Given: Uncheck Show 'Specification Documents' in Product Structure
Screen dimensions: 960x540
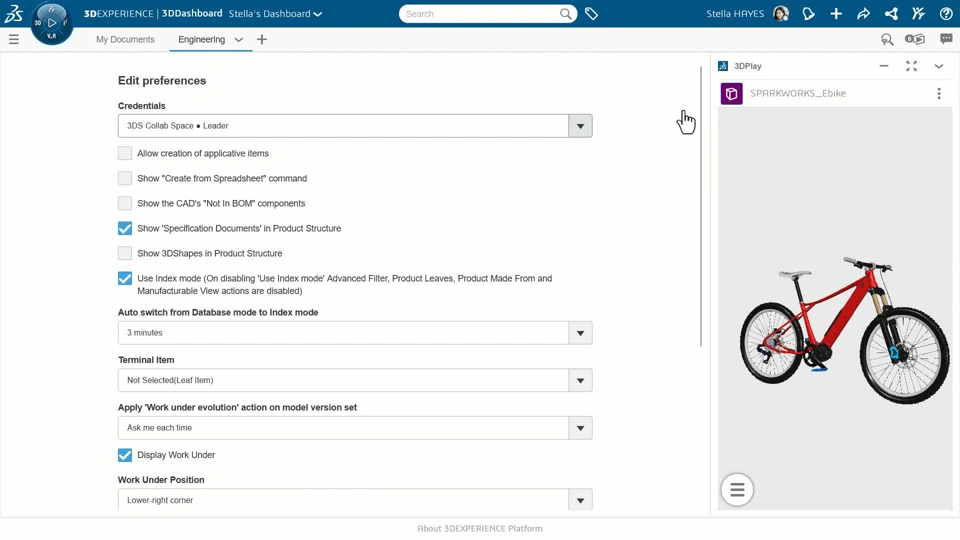Looking at the screenshot, I should point(125,228).
